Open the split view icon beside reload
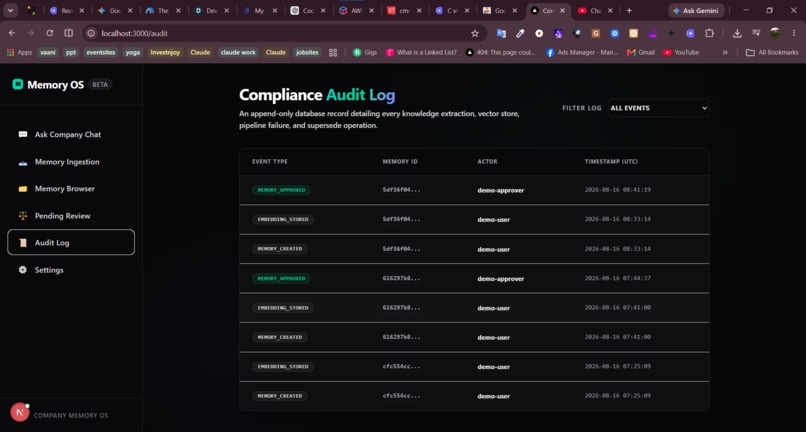The height and width of the screenshot is (432, 806). pos(68,33)
